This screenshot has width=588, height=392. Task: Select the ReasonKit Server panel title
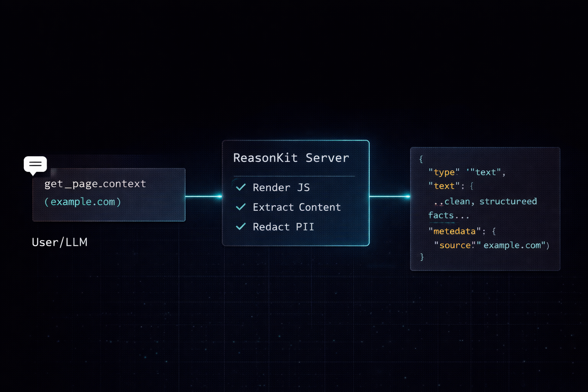coord(291,157)
